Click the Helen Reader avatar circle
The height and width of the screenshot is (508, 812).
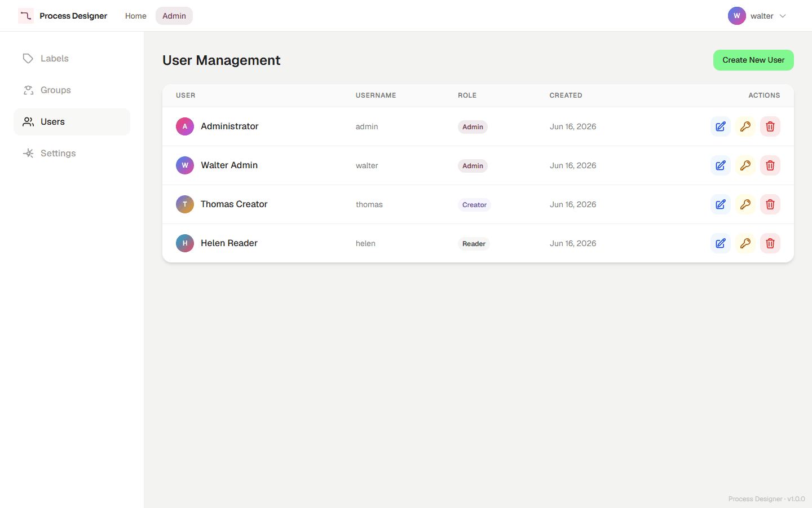185,243
